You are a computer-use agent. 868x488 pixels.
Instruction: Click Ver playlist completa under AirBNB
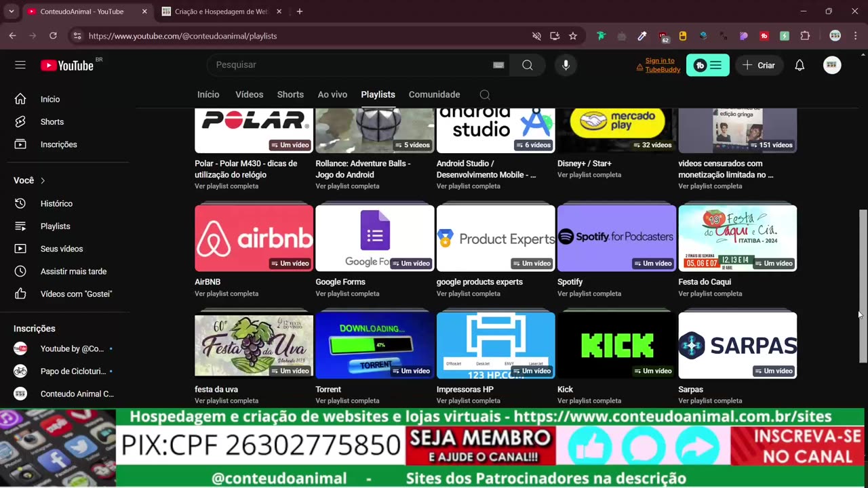click(226, 293)
